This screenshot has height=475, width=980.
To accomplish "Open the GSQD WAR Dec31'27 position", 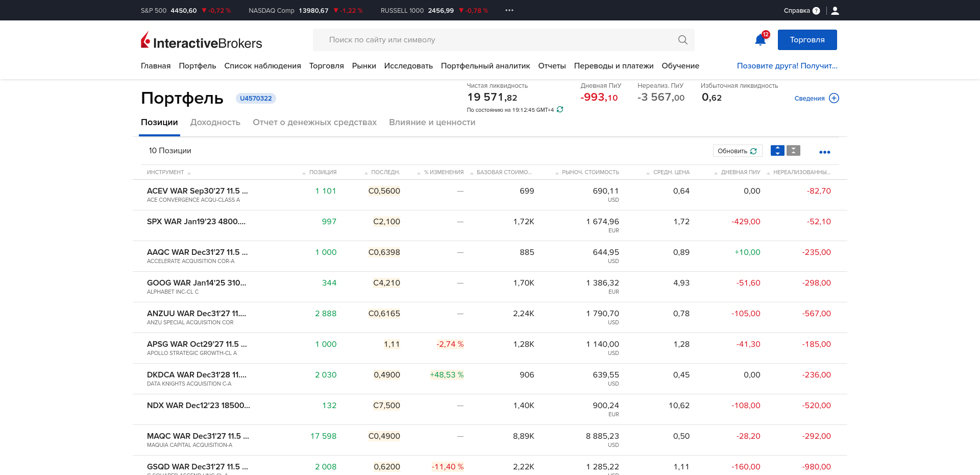I will tap(198, 467).
